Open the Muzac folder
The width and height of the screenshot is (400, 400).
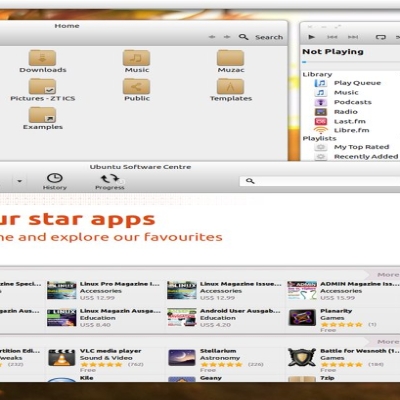[x=231, y=61]
